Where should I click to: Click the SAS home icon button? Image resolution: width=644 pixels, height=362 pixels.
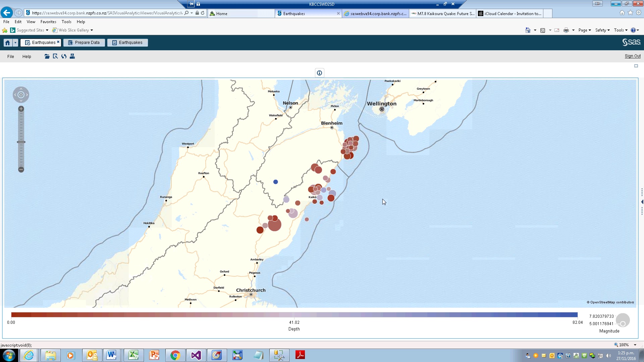[x=8, y=43]
